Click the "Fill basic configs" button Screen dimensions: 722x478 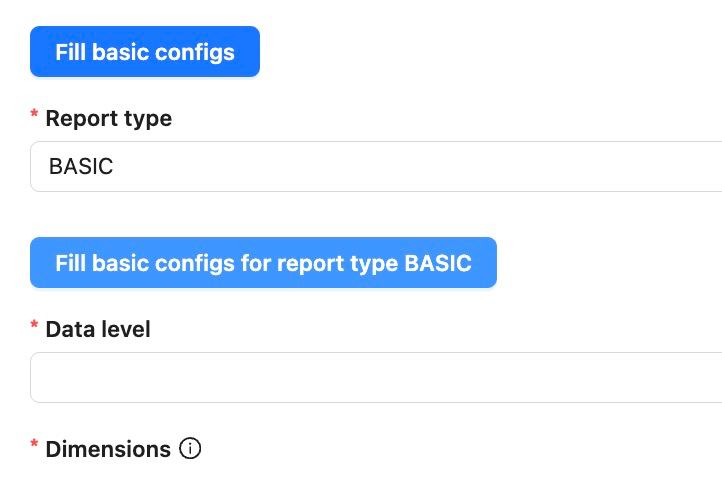coord(145,52)
